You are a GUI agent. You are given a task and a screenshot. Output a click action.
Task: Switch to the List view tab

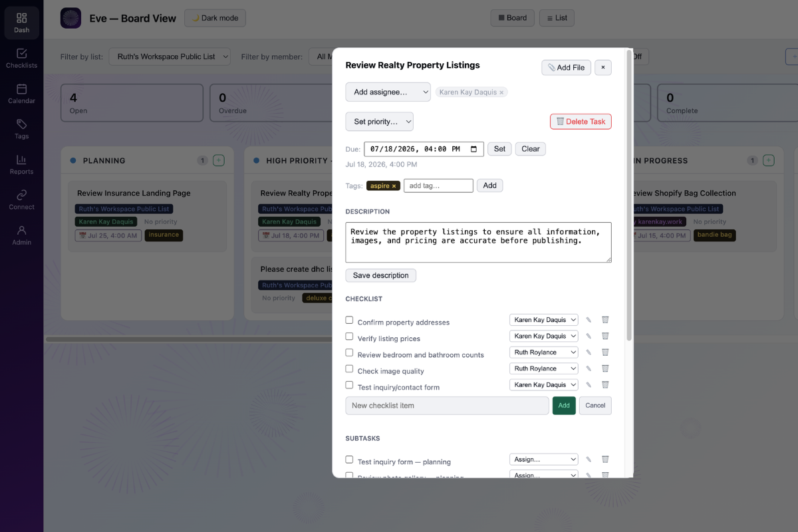[557, 18]
